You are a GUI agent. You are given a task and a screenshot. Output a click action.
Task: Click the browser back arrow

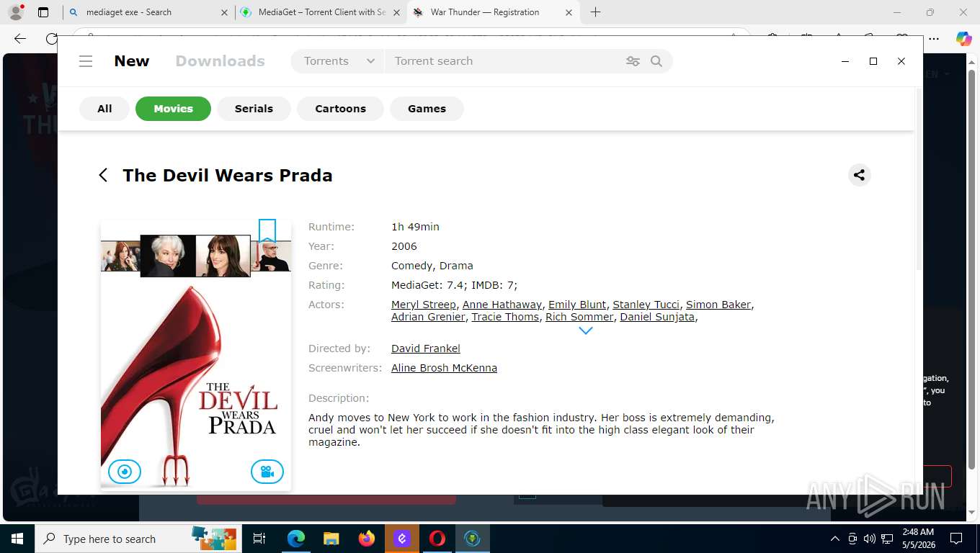tap(20, 40)
